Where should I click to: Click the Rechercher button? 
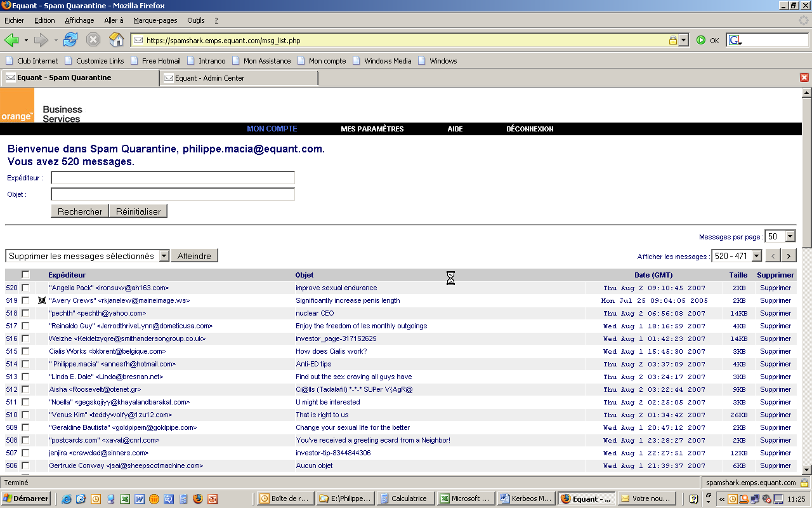tap(80, 211)
